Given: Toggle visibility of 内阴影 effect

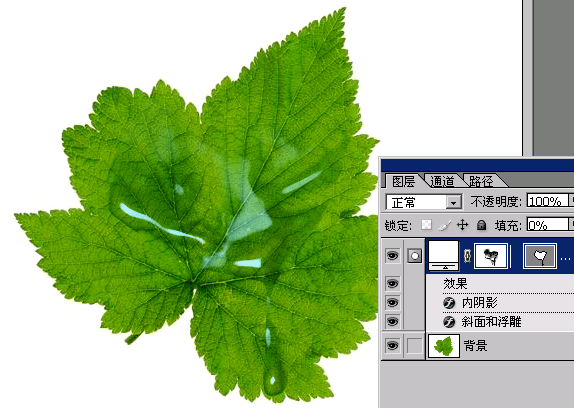Looking at the screenshot, I should click(x=392, y=303).
